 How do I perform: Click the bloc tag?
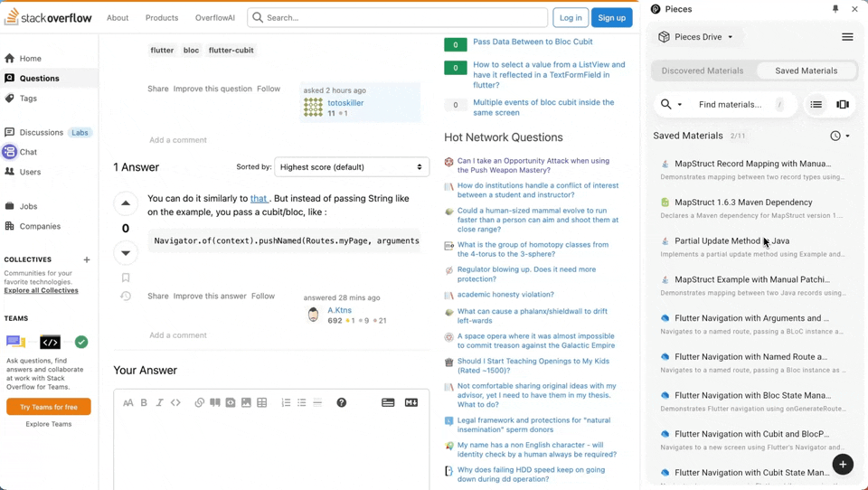click(191, 50)
